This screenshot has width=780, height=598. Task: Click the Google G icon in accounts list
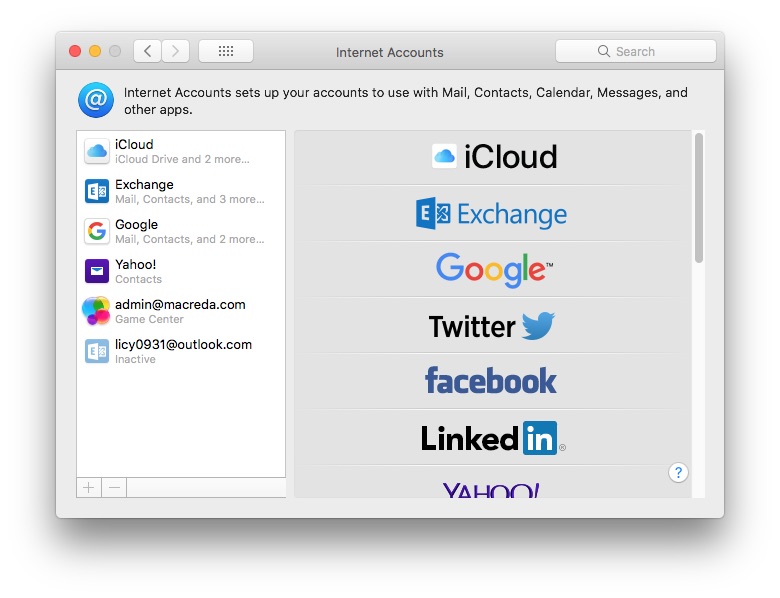[97, 231]
